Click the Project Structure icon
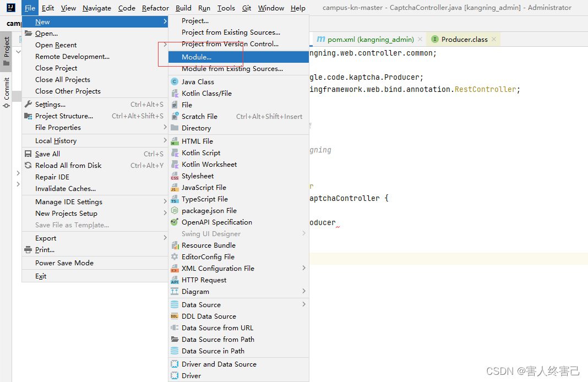588x382 pixels. (28, 116)
